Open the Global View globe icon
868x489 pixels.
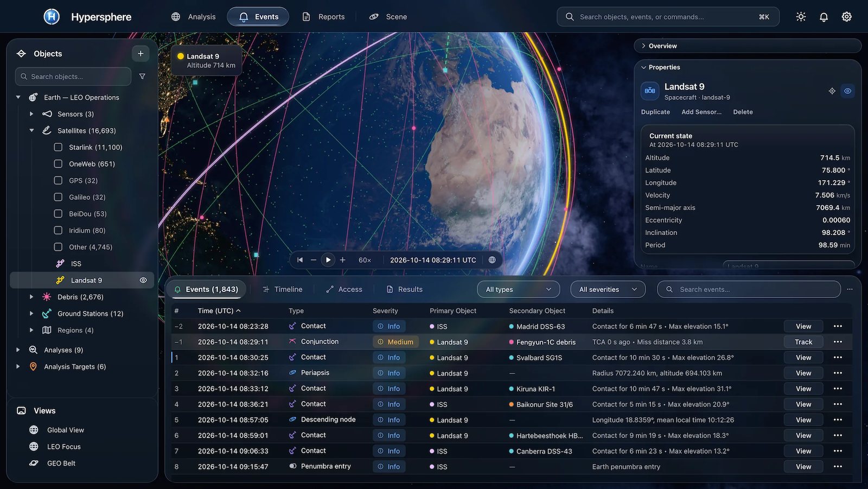tap(34, 430)
